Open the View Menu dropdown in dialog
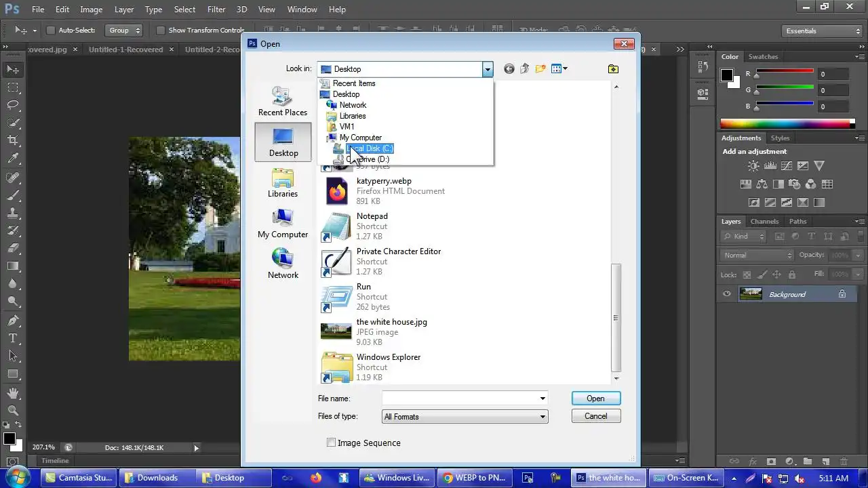Screen dimensions: 868x488 pos(559,69)
